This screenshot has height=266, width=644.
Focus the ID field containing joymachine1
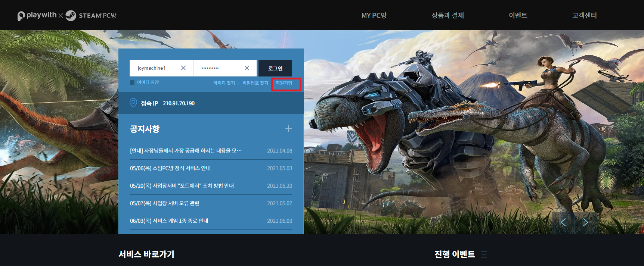(161, 68)
